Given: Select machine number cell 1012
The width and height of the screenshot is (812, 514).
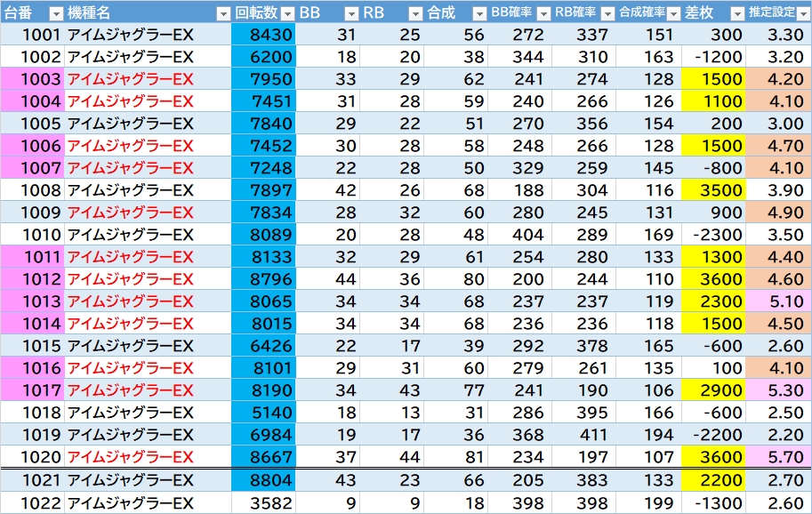Looking at the screenshot, I should point(32,279).
